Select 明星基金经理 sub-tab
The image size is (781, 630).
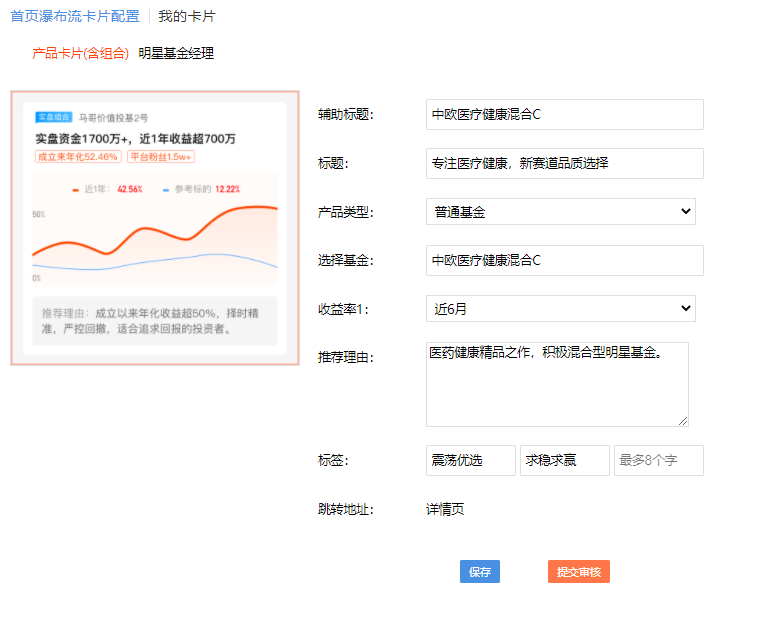point(176,53)
